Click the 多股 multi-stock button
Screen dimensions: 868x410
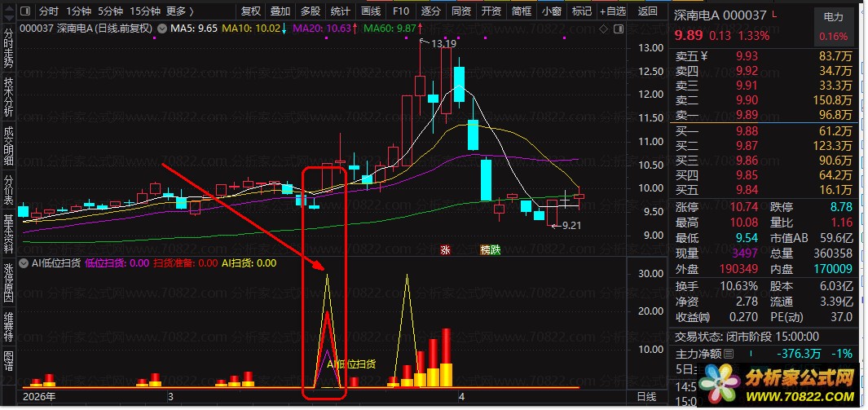click(x=311, y=11)
